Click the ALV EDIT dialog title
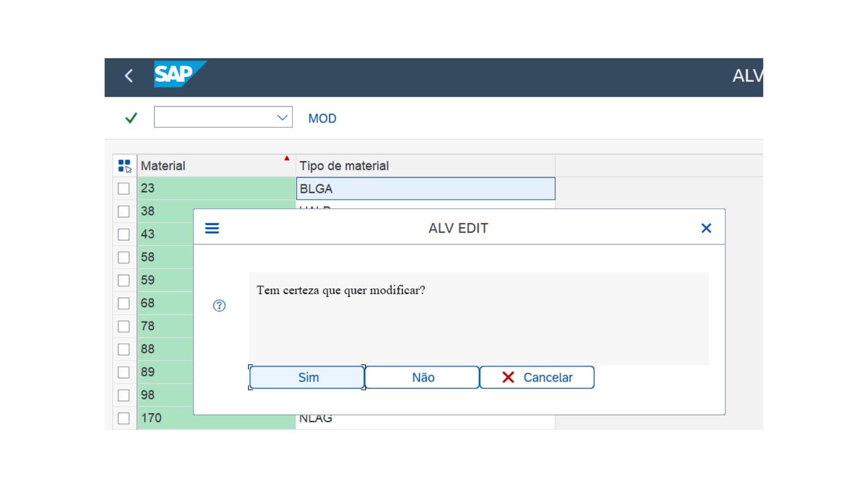Viewport: 868px width, 488px height. [458, 228]
